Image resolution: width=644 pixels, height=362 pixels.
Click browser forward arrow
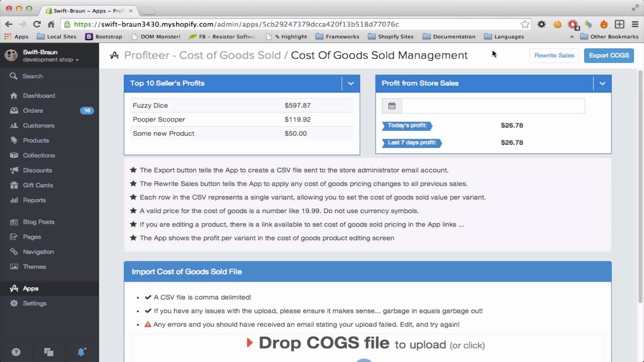(23, 24)
